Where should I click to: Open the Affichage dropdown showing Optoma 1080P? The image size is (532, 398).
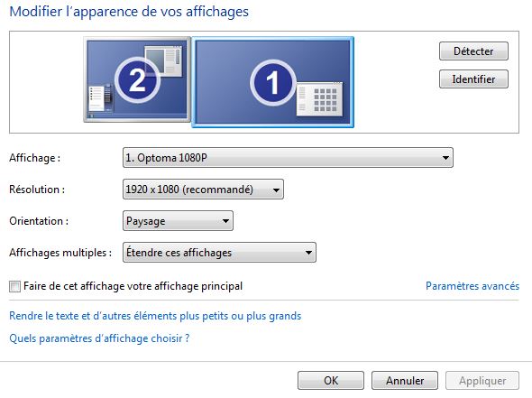288,158
